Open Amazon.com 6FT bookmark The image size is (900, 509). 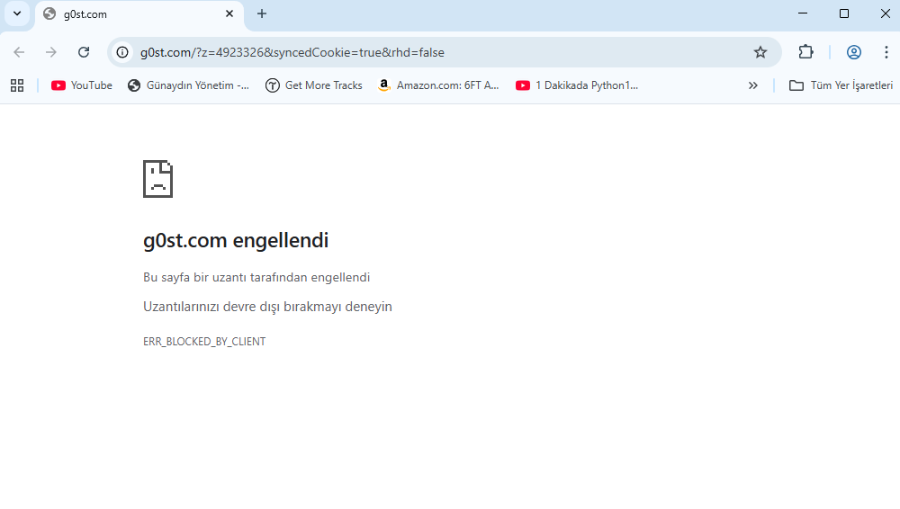[x=439, y=86]
